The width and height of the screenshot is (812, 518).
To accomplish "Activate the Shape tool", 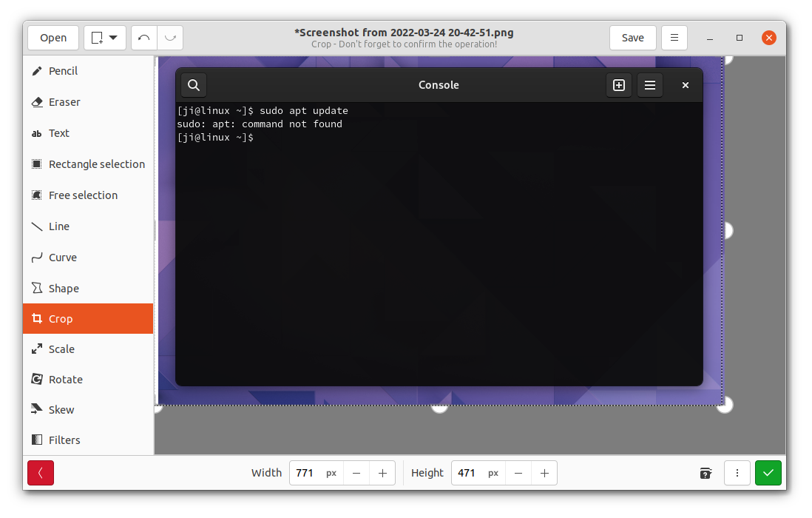I will 64,288.
